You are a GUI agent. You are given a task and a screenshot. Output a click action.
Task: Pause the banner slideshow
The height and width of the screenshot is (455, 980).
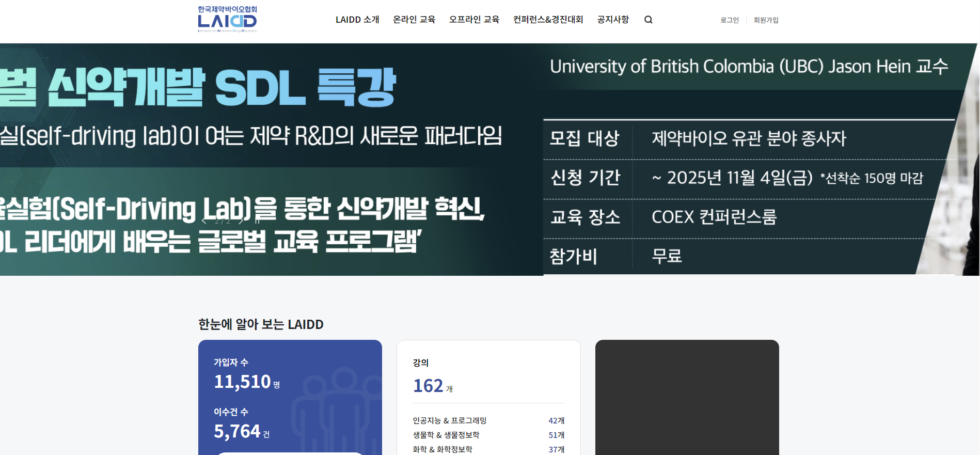257,221
